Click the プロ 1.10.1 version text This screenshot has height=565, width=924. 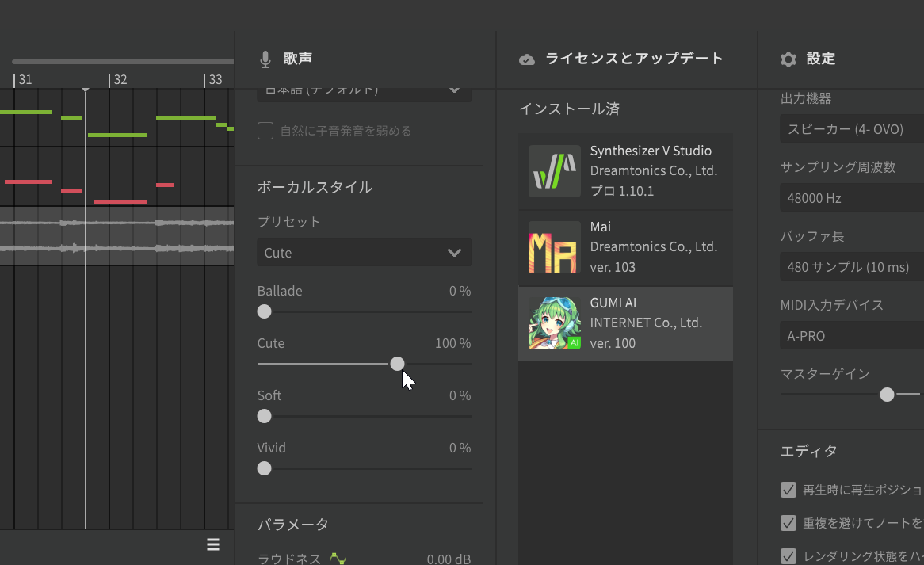[622, 191]
